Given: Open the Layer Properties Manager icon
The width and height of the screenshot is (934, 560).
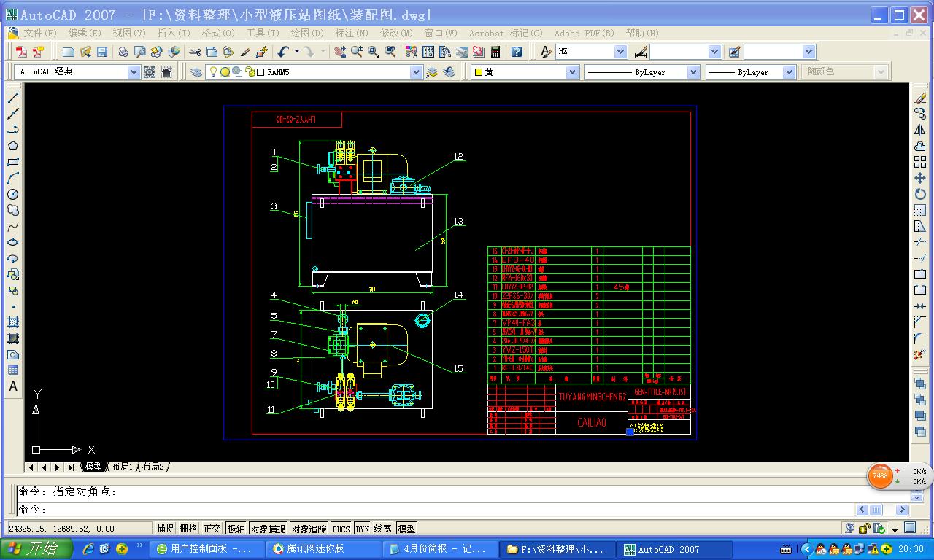Looking at the screenshot, I should tap(196, 72).
